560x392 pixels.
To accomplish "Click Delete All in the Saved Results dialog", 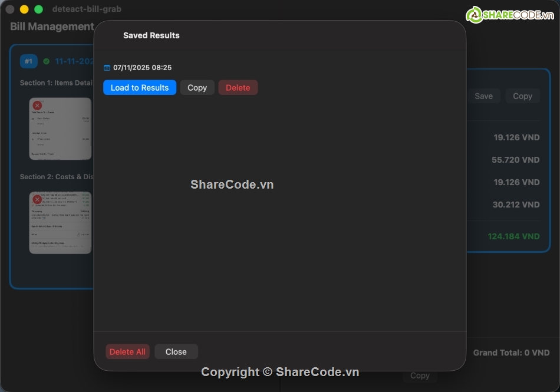I will point(127,351).
